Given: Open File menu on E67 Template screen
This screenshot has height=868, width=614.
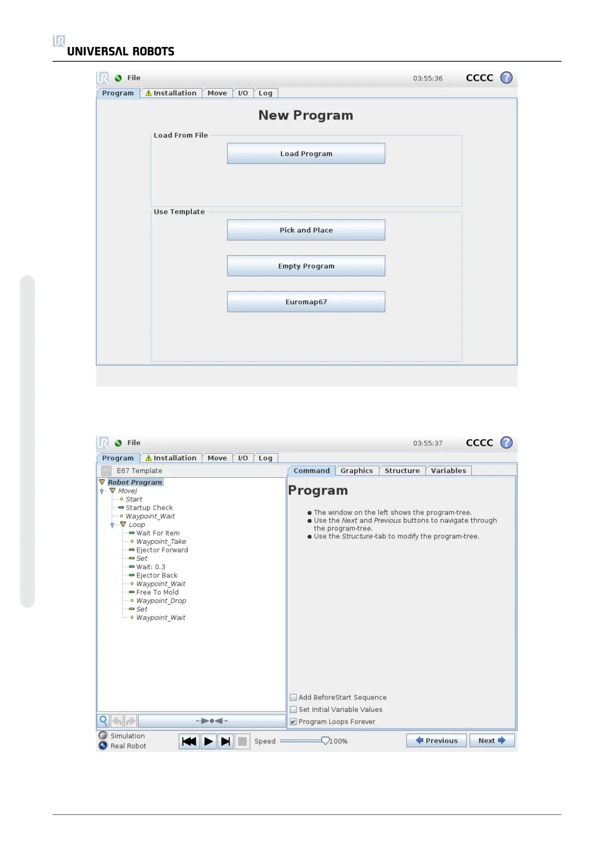Looking at the screenshot, I should pyautogui.click(x=134, y=443).
